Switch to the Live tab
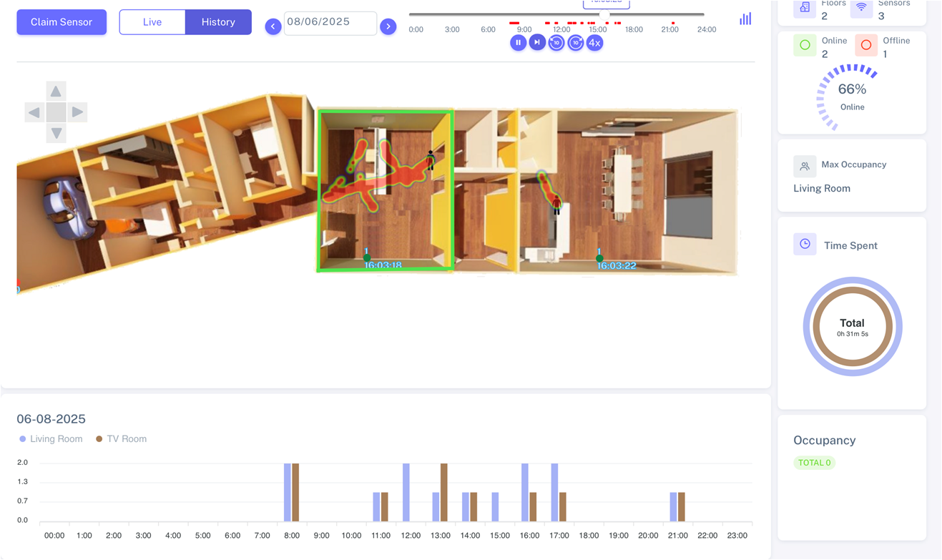Screen dimensions: 942x560 point(152,22)
